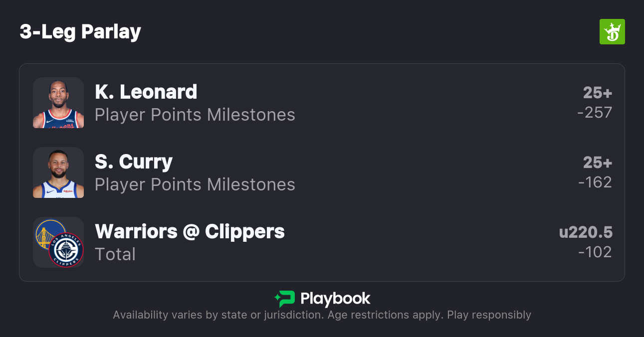This screenshot has width=644, height=337.
Task: Click the K. Leonard player name
Action: pos(146,92)
